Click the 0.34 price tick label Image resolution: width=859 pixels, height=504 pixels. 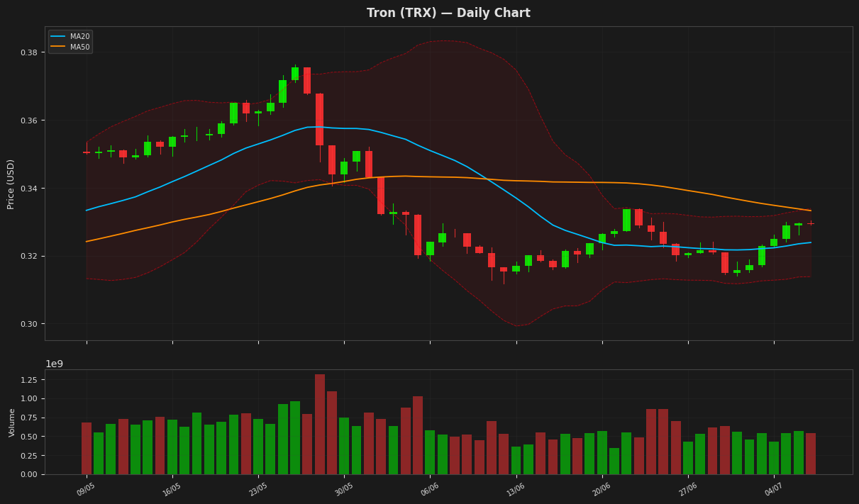(x=30, y=189)
